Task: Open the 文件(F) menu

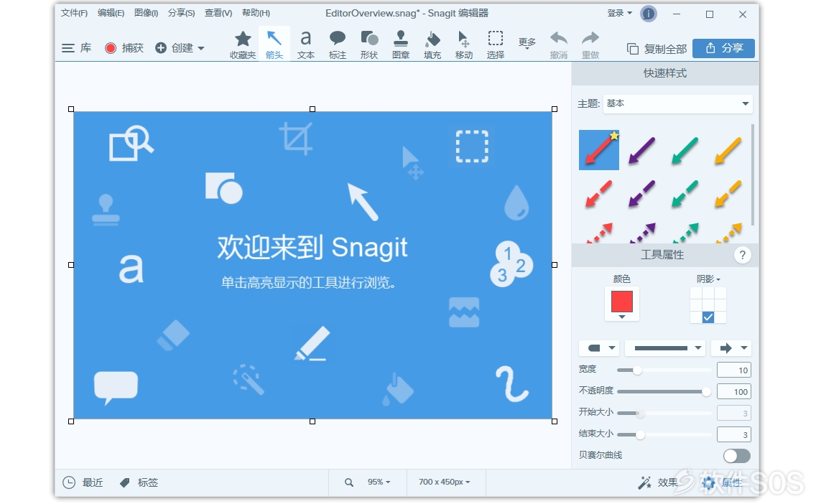Action: tap(74, 13)
